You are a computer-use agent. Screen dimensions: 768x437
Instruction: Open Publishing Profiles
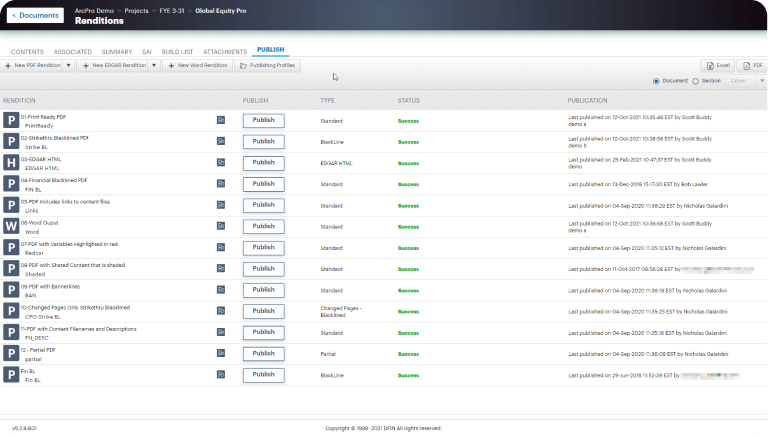point(267,65)
